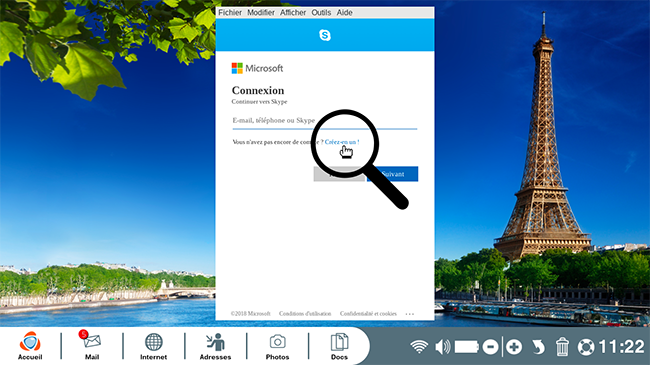Click the three-dots more options in footer
This screenshot has width=650, height=365.
pyautogui.click(x=410, y=314)
